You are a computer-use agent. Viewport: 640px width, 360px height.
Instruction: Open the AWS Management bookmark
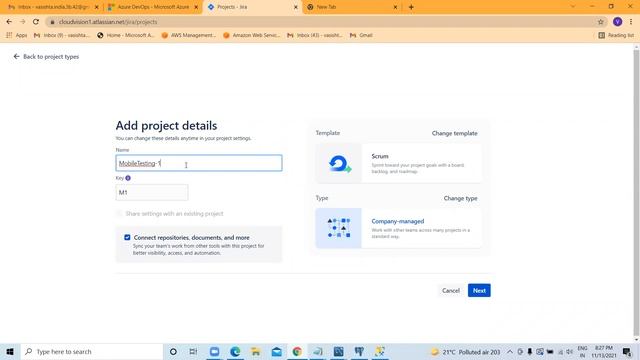(x=189, y=35)
